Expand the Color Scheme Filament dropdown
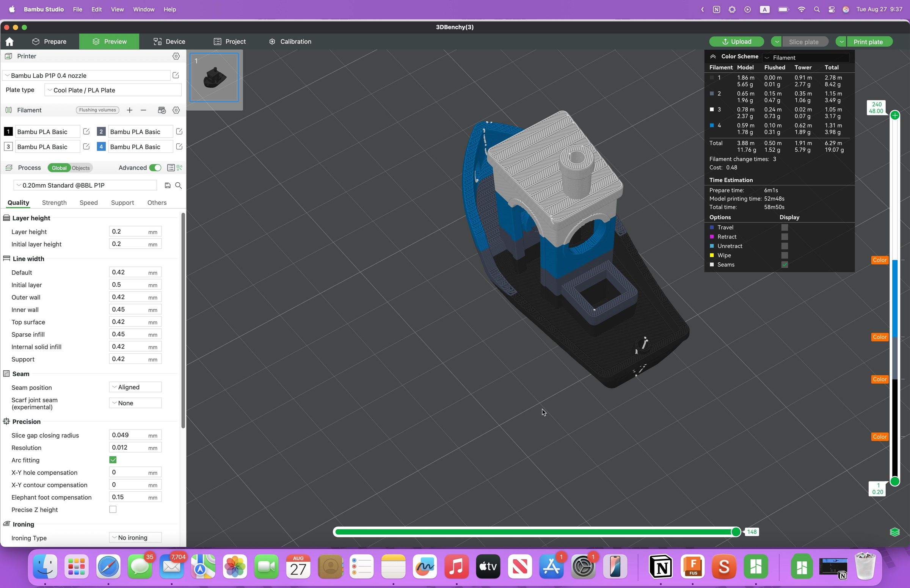The image size is (910, 588). pyautogui.click(x=806, y=57)
